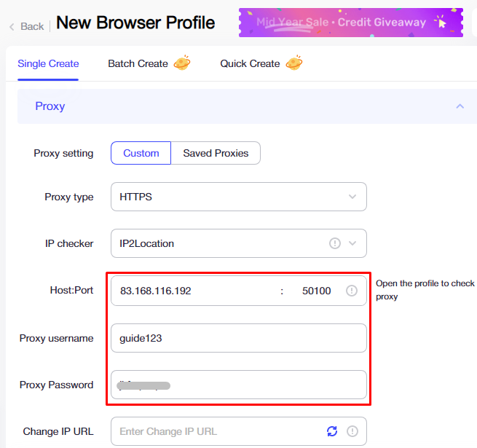Click the planet icon beside Quick Create
The image size is (477, 448).
(x=294, y=63)
